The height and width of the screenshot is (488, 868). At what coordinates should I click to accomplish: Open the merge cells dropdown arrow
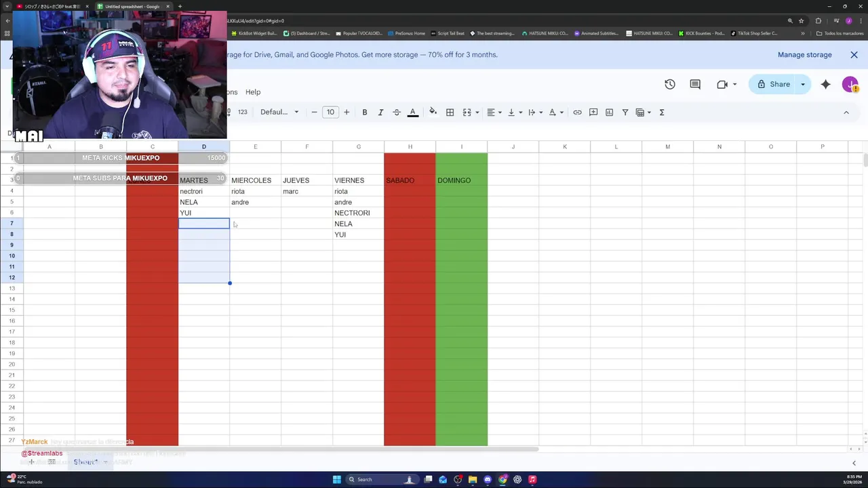pos(477,113)
